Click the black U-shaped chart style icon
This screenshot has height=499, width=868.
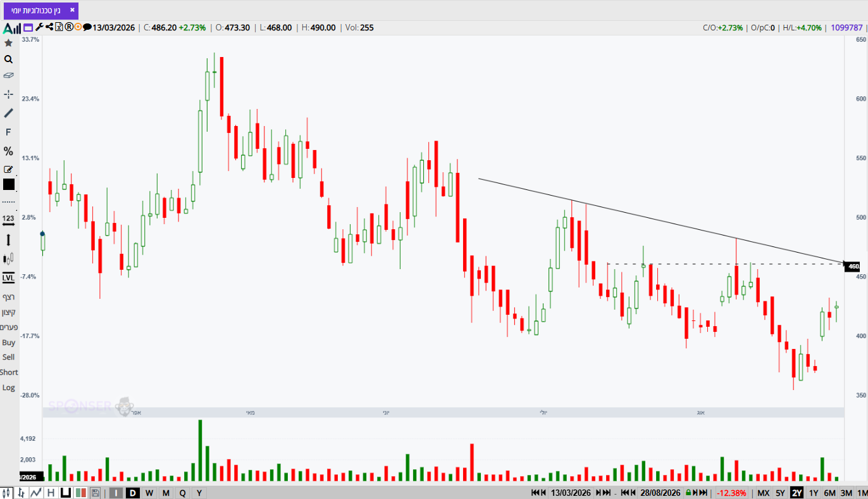(66, 493)
